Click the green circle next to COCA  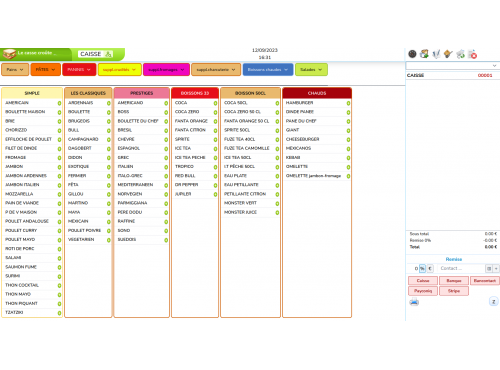coord(215,103)
